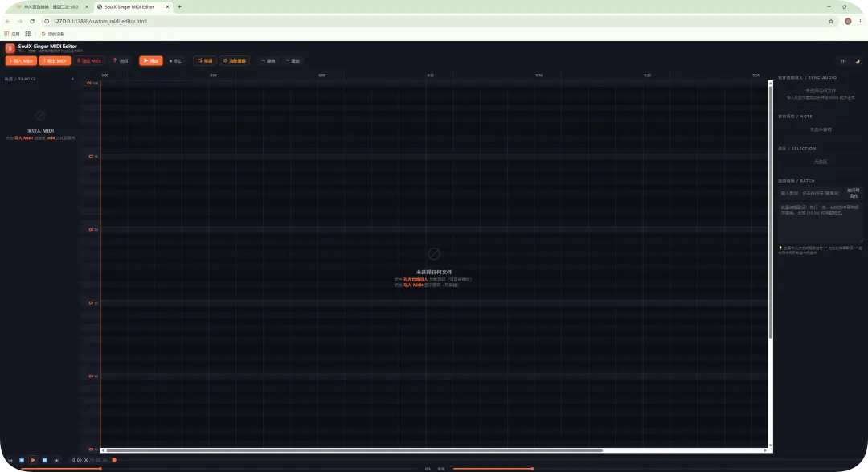Toggle dark mode with the moon icon

858,61
